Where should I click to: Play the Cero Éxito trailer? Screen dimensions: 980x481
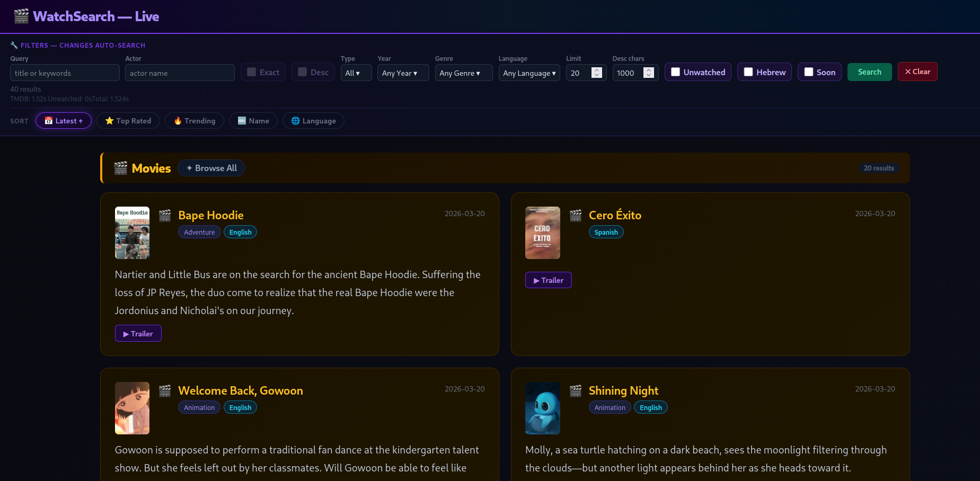tap(548, 280)
